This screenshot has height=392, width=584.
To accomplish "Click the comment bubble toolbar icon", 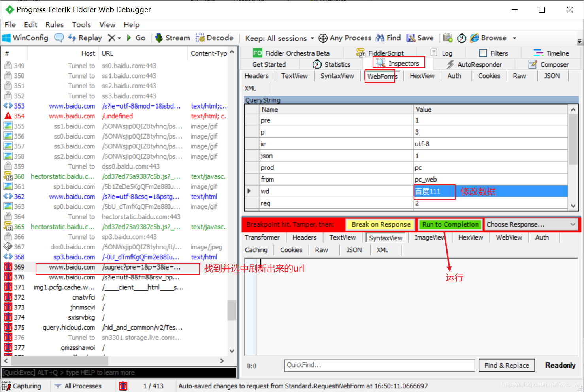I will [59, 38].
